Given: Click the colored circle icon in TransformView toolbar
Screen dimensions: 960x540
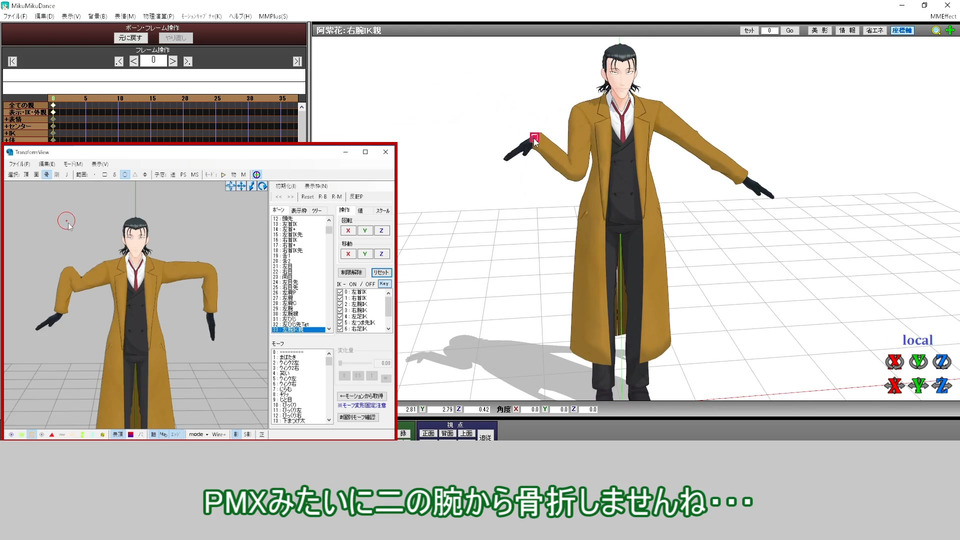Looking at the screenshot, I should point(257,174).
